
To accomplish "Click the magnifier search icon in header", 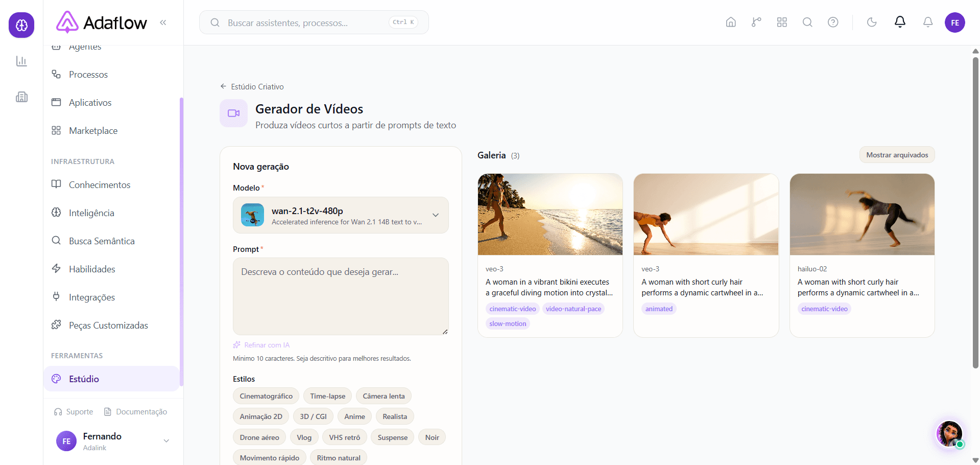I will [x=807, y=22].
